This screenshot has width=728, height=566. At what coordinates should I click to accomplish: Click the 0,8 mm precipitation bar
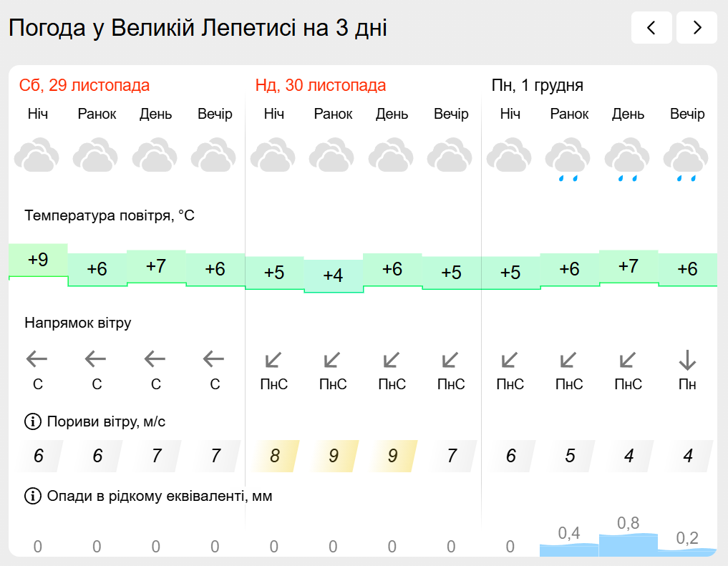click(628, 544)
